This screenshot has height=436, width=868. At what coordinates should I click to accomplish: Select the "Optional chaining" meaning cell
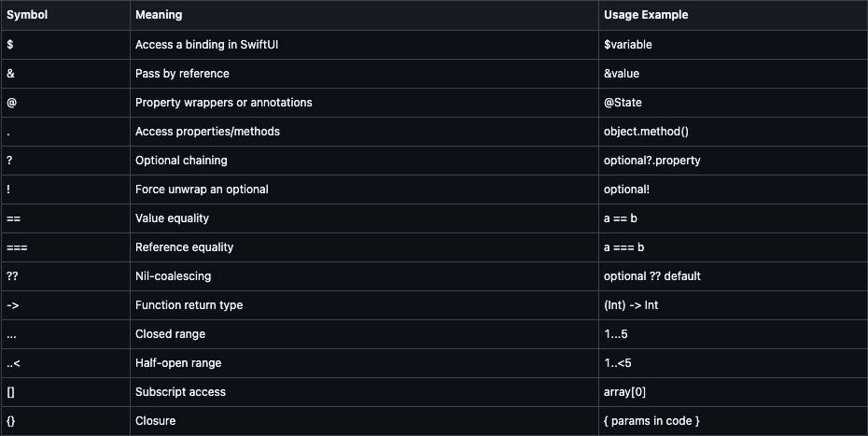(x=364, y=161)
